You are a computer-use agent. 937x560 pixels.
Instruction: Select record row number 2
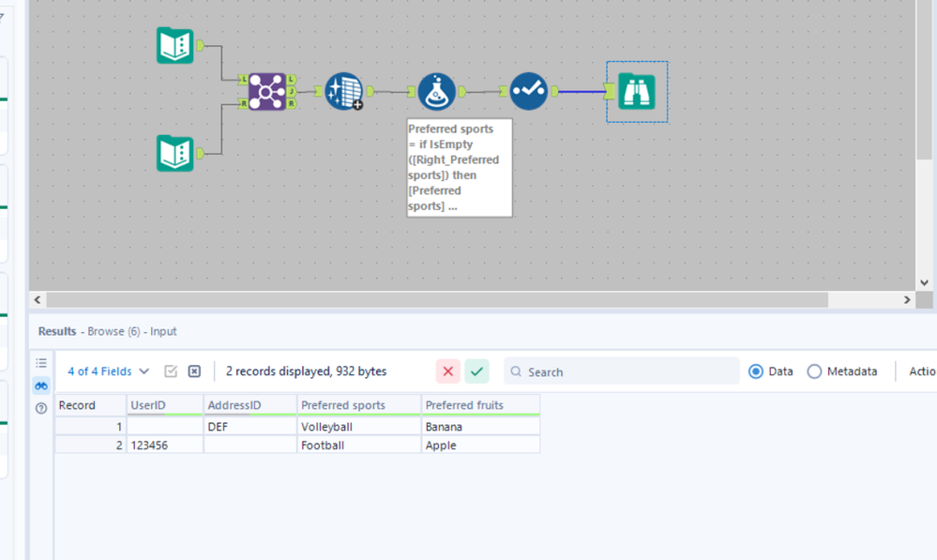pyautogui.click(x=90, y=446)
